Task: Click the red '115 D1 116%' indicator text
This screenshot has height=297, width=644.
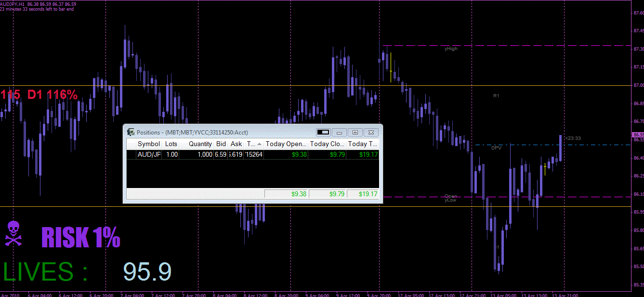Action: [x=39, y=95]
